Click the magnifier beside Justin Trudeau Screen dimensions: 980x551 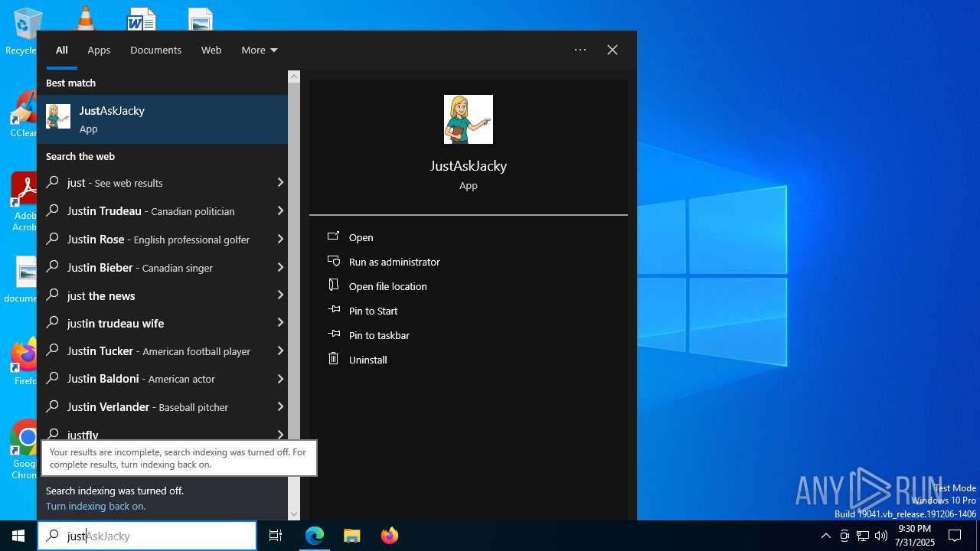(x=53, y=210)
